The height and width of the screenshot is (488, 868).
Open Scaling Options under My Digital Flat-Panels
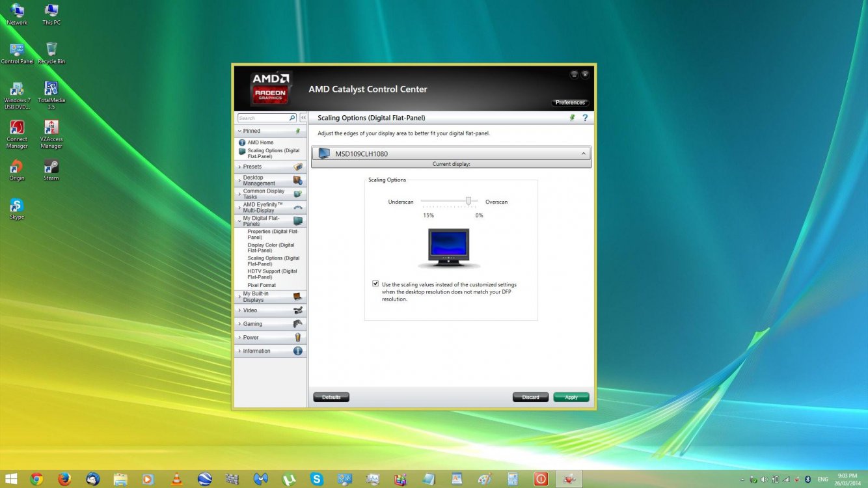pyautogui.click(x=273, y=261)
